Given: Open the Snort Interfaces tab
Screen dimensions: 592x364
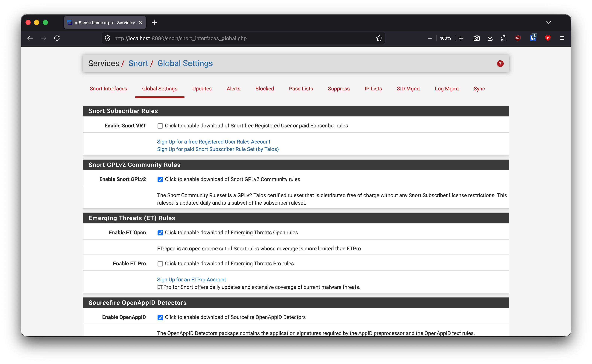Looking at the screenshot, I should (x=108, y=89).
